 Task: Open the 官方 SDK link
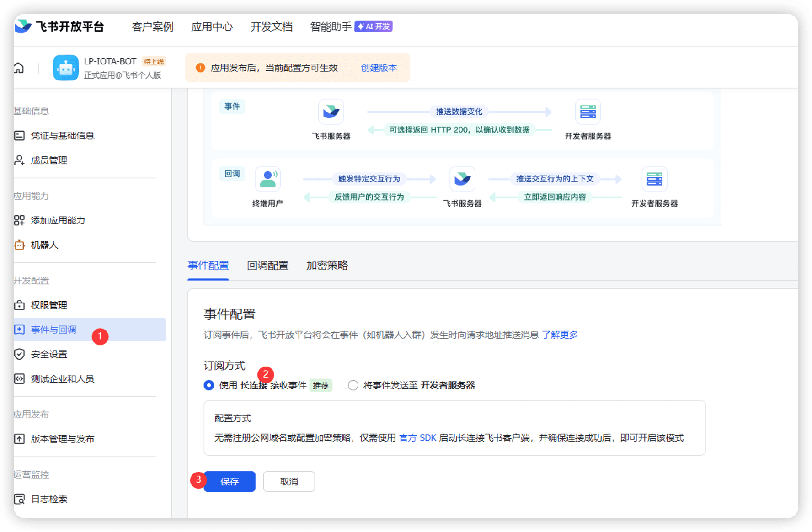(417, 438)
